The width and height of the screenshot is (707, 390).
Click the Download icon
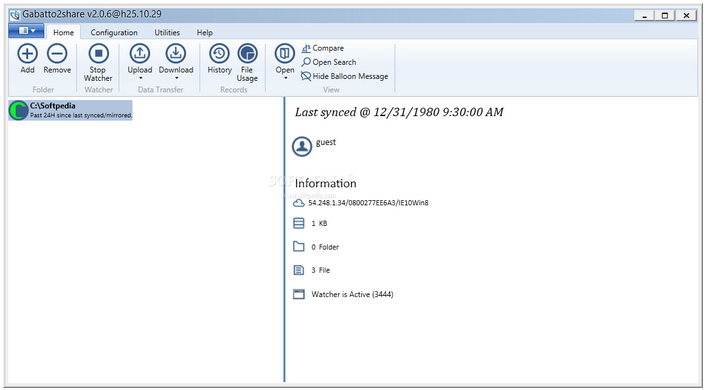176,54
